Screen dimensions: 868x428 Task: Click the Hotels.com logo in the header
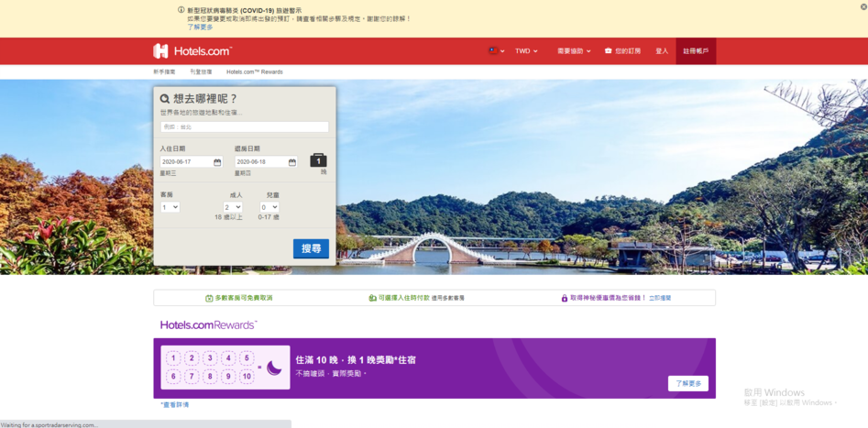(x=192, y=51)
